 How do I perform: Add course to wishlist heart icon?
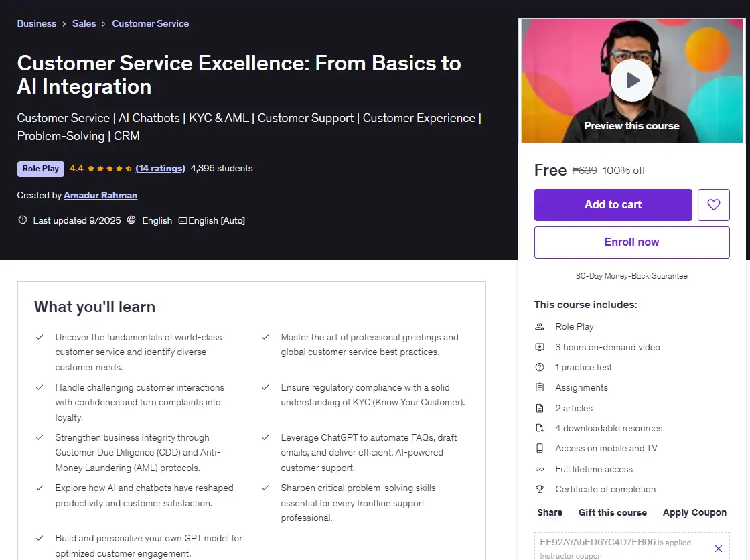[713, 204]
